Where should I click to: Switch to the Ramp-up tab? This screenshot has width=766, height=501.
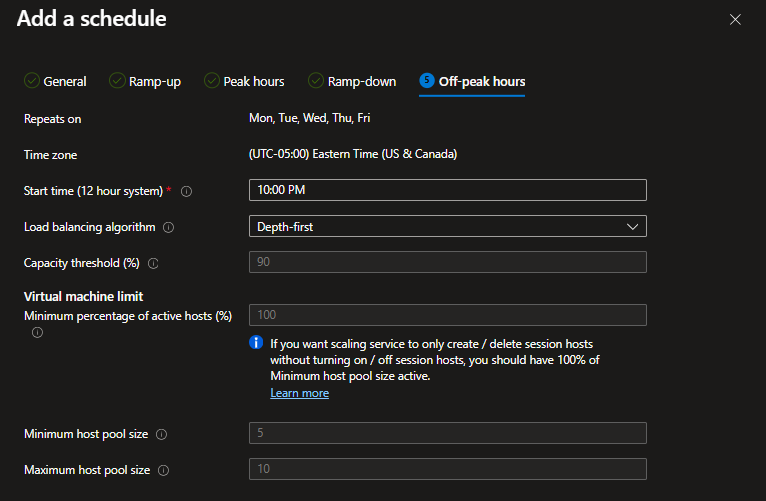point(145,81)
